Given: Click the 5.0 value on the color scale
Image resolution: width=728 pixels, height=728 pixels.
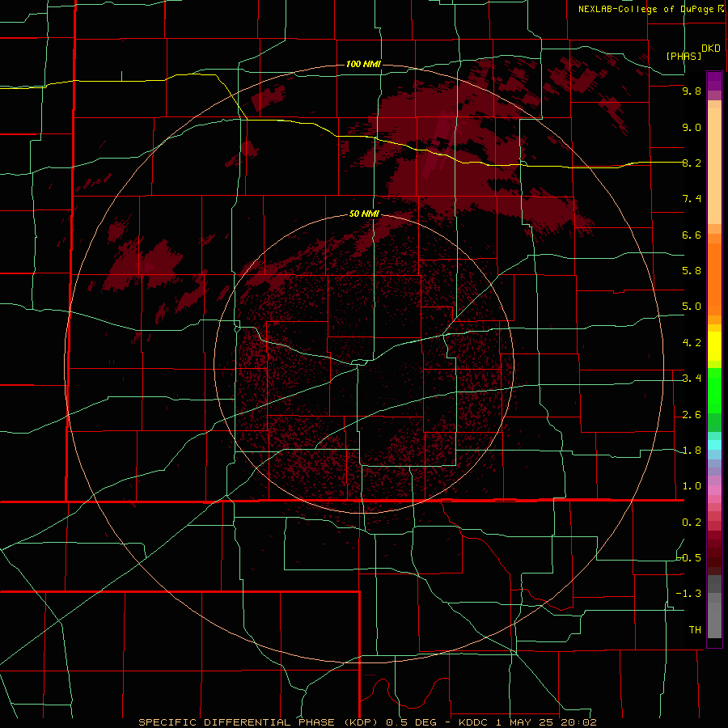Looking at the screenshot, I should pyautogui.click(x=692, y=307).
